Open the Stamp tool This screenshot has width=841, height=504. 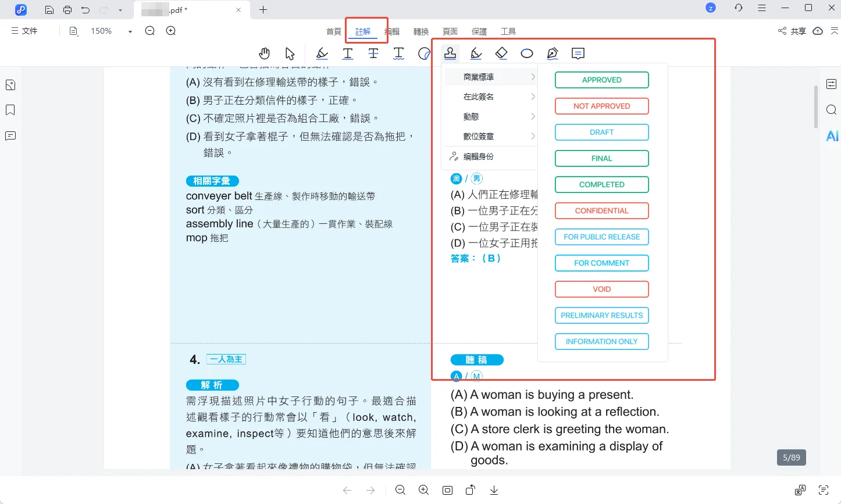click(450, 53)
